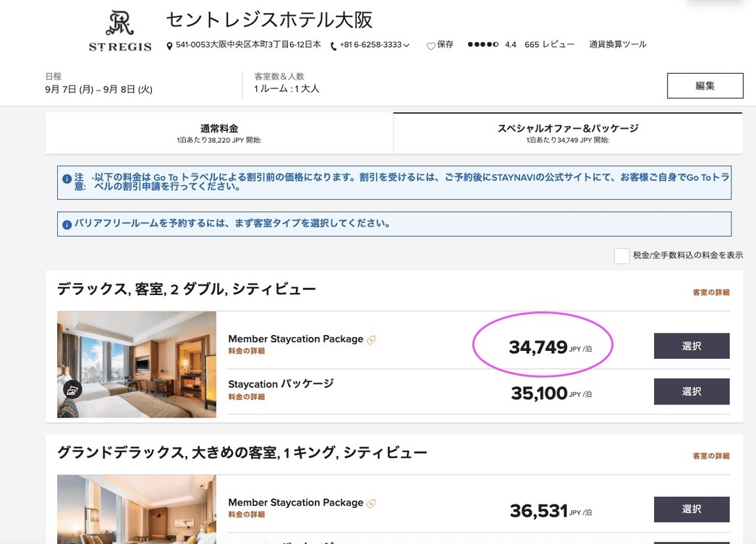
Task: Open the 通貨換算ツール link
Action: pos(618,45)
